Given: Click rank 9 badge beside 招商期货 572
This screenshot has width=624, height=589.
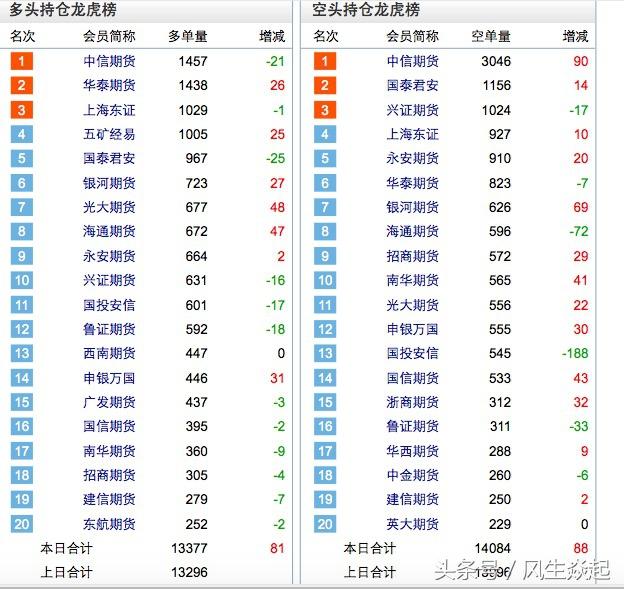Looking at the screenshot, I should click(x=325, y=256).
